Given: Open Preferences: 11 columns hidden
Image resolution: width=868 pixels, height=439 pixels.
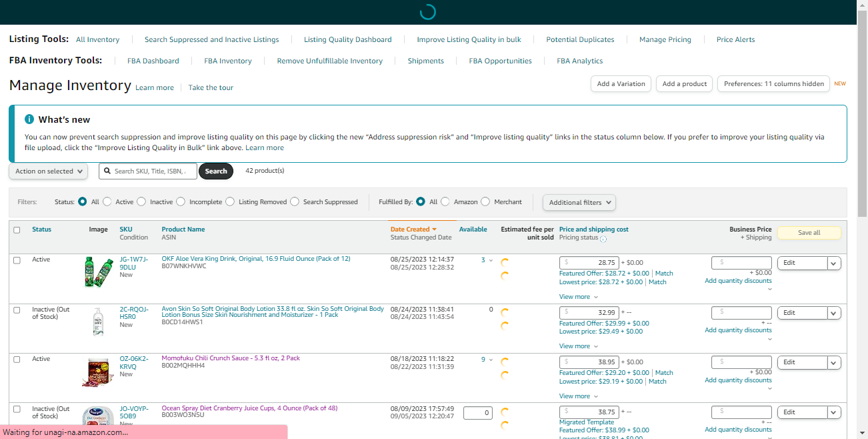Looking at the screenshot, I should click(x=773, y=84).
